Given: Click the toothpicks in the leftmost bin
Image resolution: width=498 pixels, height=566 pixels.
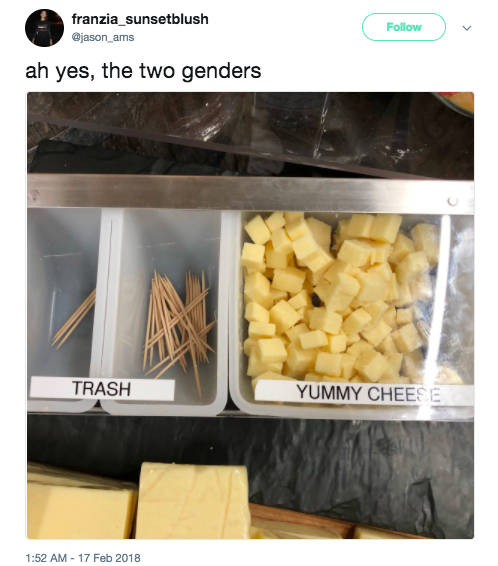Looking at the screenshot, I should point(74,319).
